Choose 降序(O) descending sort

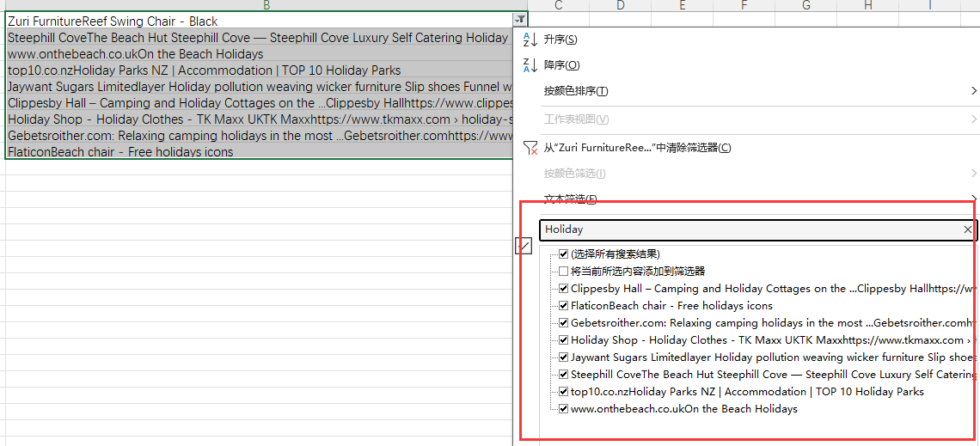562,65
